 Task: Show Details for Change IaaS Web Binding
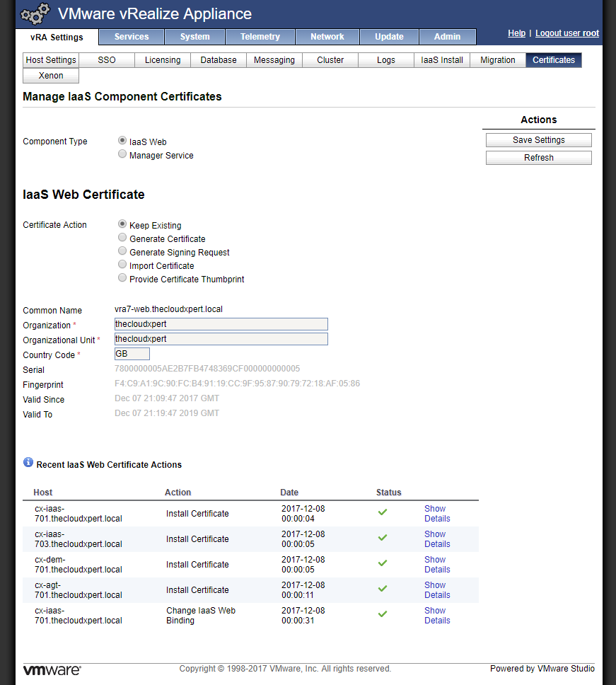click(x=436, y=615)
